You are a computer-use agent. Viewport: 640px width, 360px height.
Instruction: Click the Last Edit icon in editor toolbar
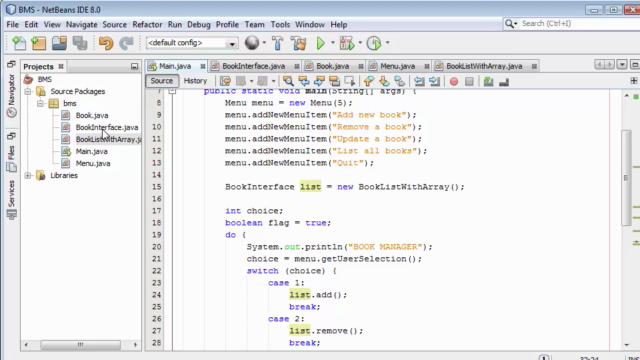click(x=225, y=81)
